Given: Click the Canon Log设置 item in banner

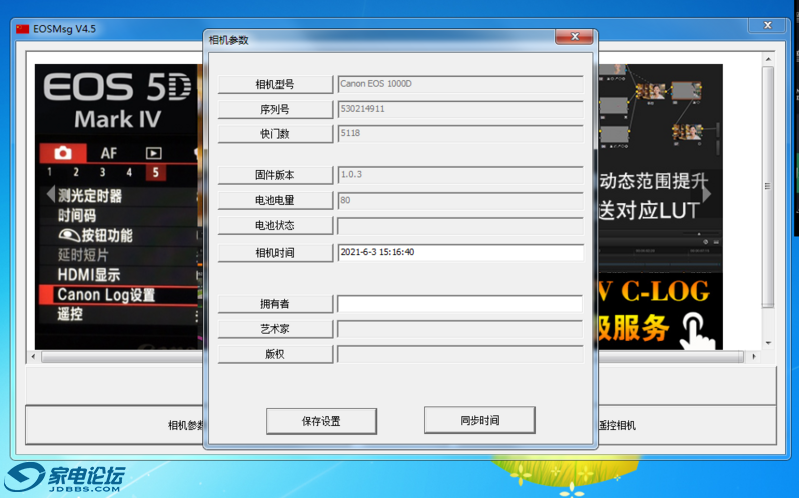Looking at the screenshot, I should tap(106, 295).
